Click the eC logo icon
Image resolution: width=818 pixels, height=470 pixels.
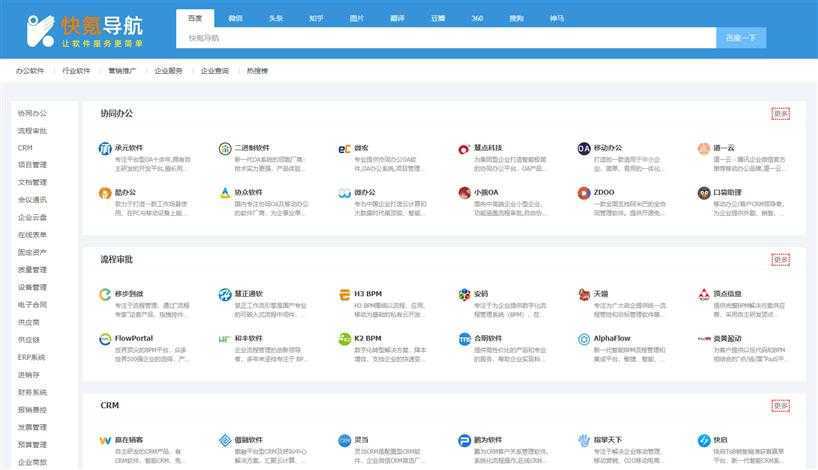click(344, 149)
